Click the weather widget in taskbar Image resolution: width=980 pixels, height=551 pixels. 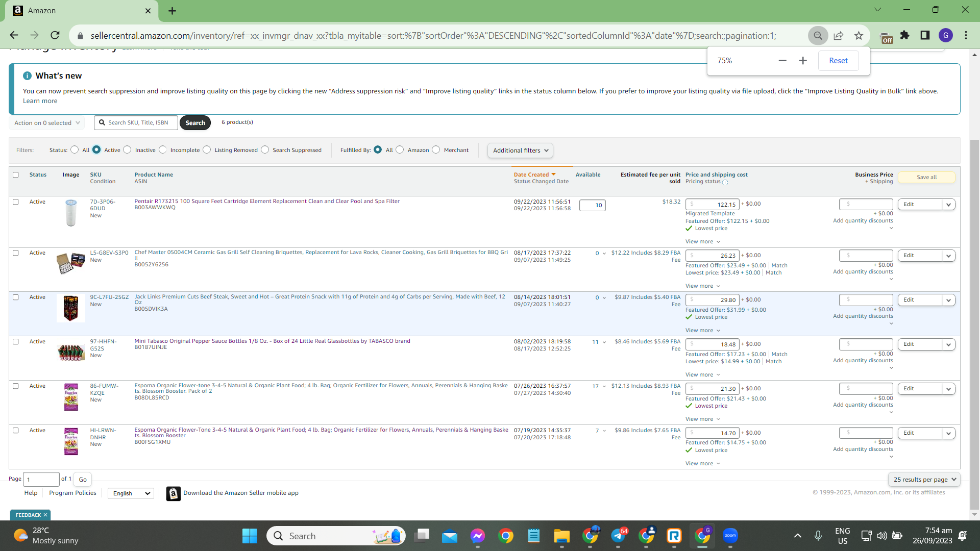pyautogui.click(x=46, y=536)
